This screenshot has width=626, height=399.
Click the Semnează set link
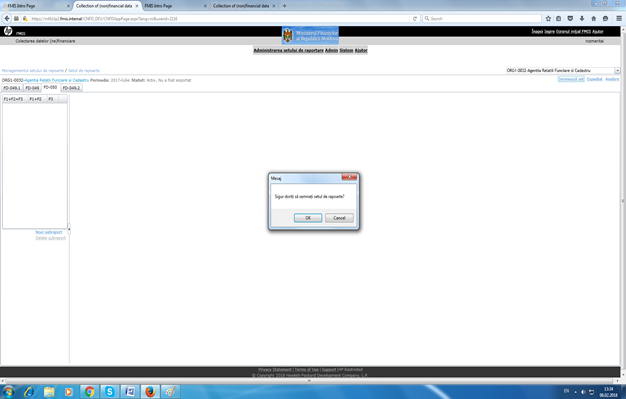point(571,79)
